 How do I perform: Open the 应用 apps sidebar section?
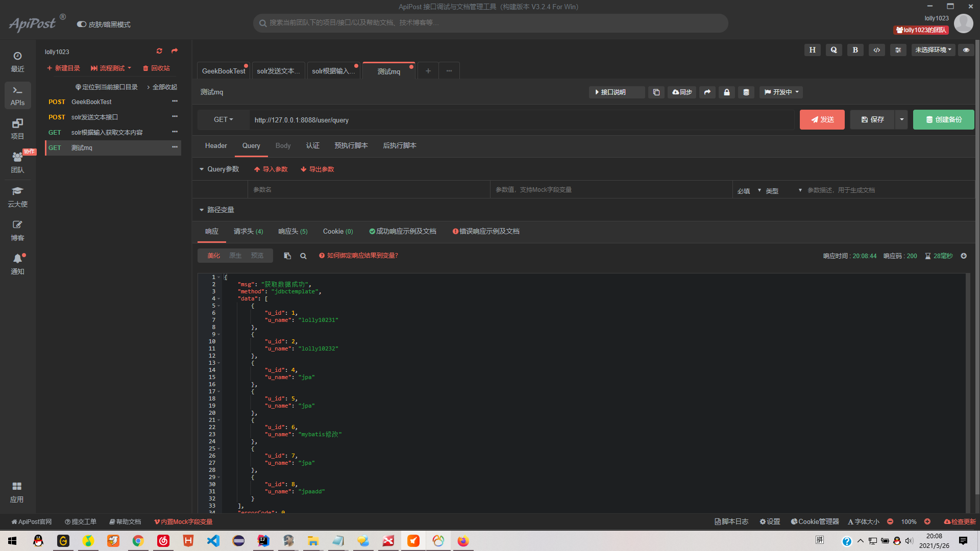[x=17, y=492]
